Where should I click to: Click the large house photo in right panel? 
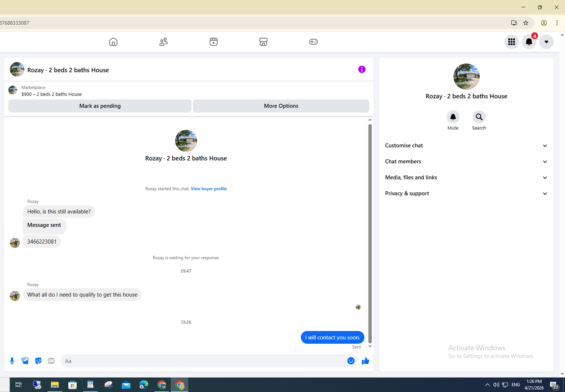(x=467, y=77)
